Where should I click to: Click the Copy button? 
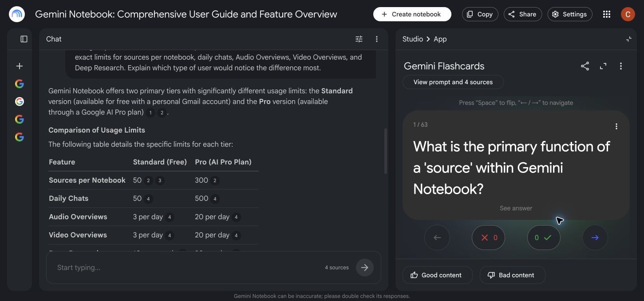[480, 14]
